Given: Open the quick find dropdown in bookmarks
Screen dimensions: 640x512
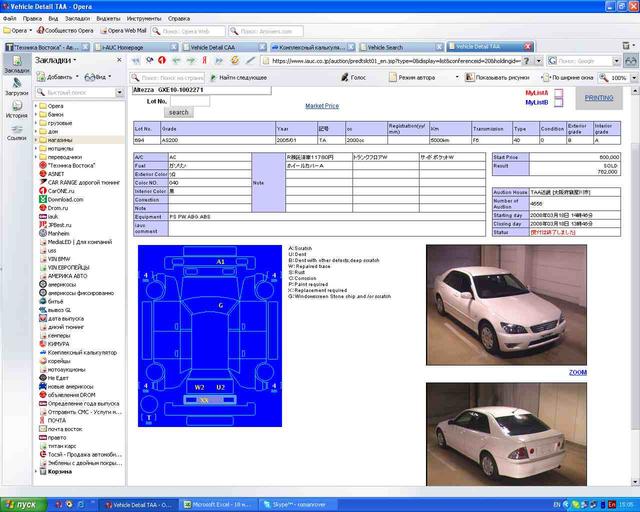Looking at the screenshot, I should coord(119,93).
